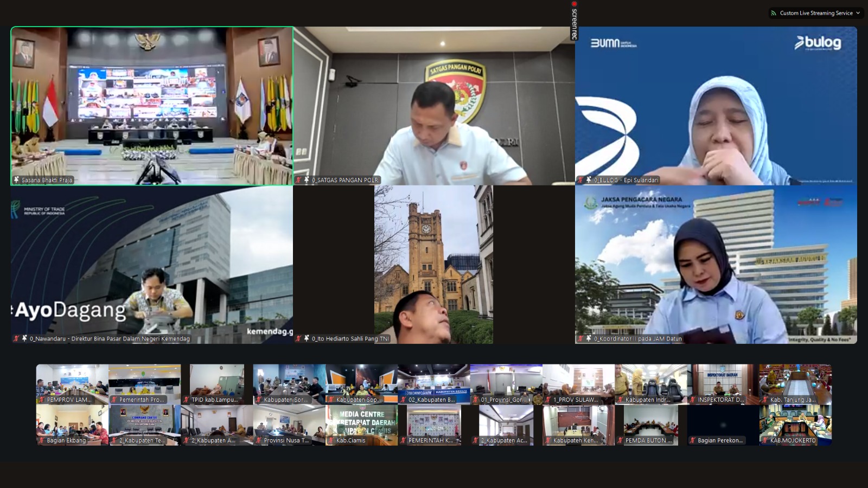This screenshot has width=868, height=488.
Task: Select the PEMDA BUTON participant thumbnail
Action: pos(651,425)
